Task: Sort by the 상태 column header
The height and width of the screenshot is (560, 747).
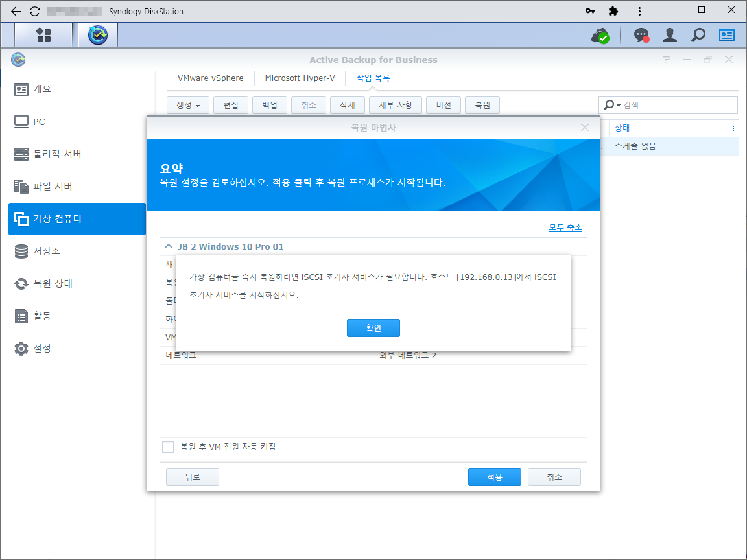Action: (669, 128)
